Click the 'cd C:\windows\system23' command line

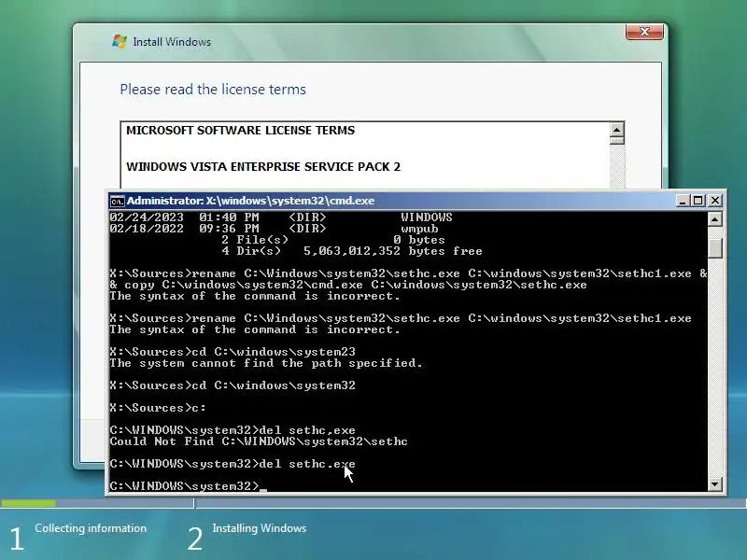click(x=233, y=352)
